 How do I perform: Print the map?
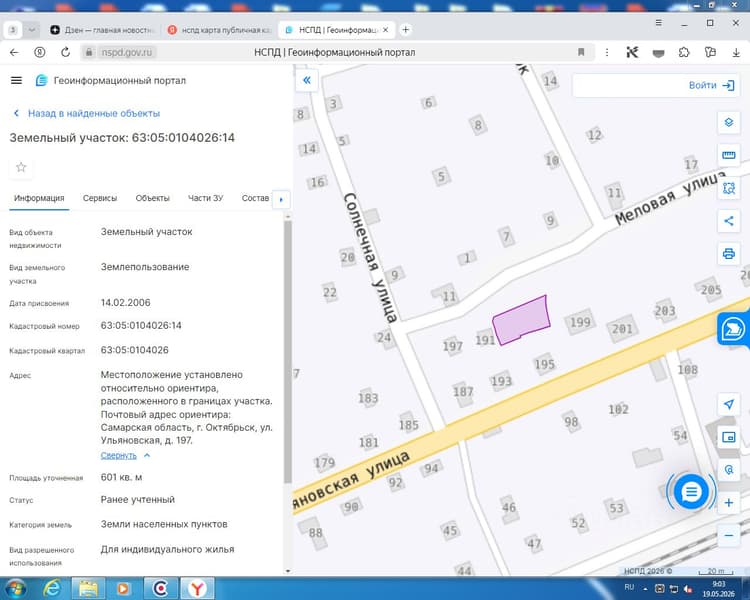click(728, 254)
